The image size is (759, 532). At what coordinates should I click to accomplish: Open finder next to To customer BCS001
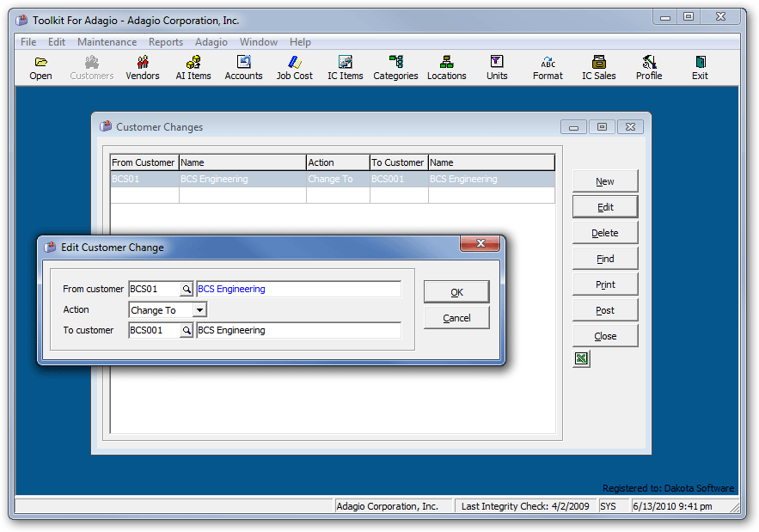point(187,330)
